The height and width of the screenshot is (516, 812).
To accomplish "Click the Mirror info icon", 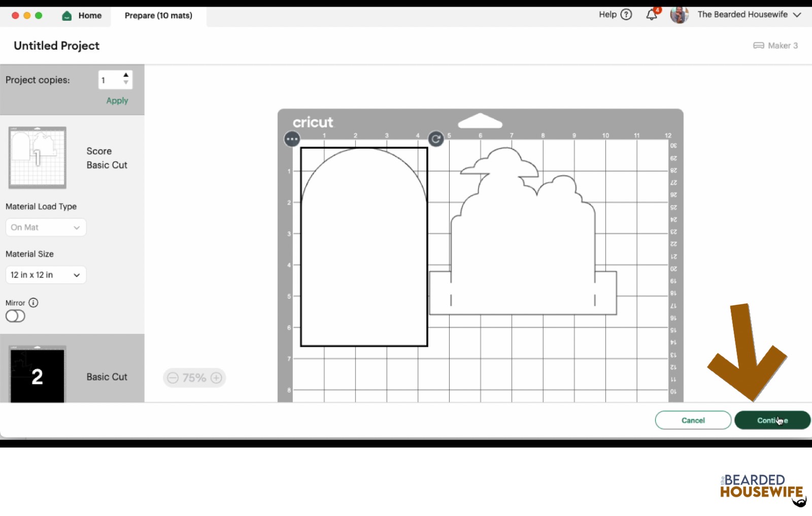I will pos(33,303).
